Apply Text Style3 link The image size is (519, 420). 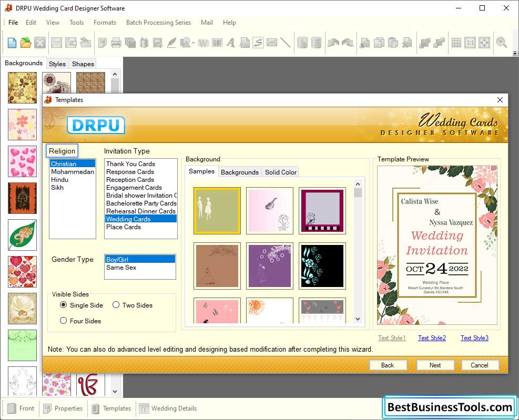474,338
